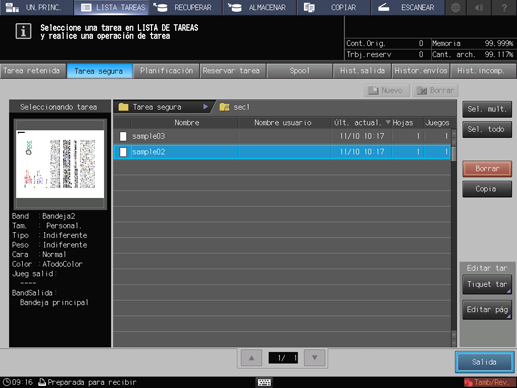Screen dimensions: 517x388
Task: Open Editar pág page editor
Action: point(487,310)
